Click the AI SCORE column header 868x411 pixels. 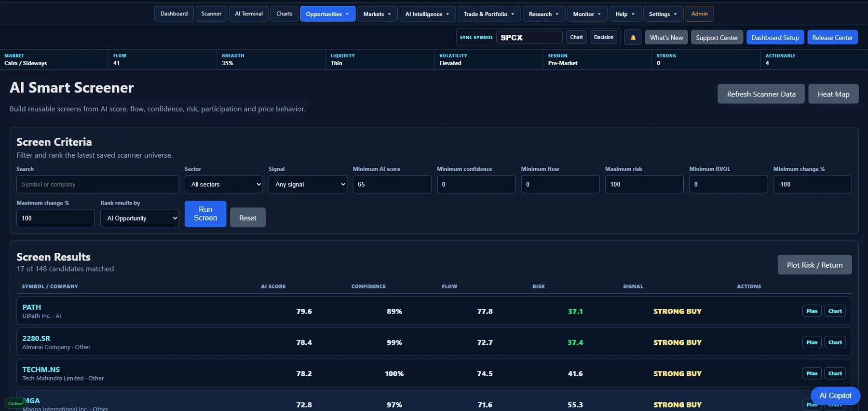point(273,287)
